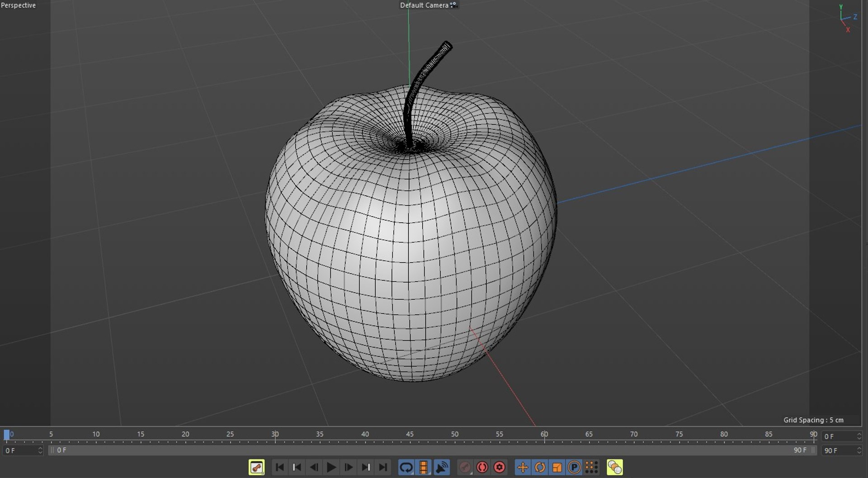Play the animation forwards
This screenshot has width=868, height=478.
(x=331, y=467)
